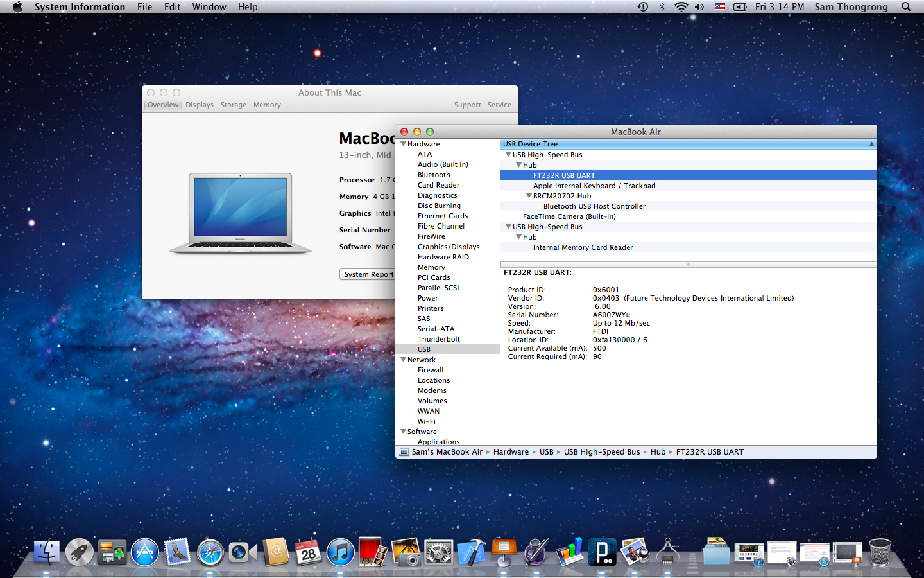
Task: Switch to Displays tab in About This Mac
Action: point(200,105)
